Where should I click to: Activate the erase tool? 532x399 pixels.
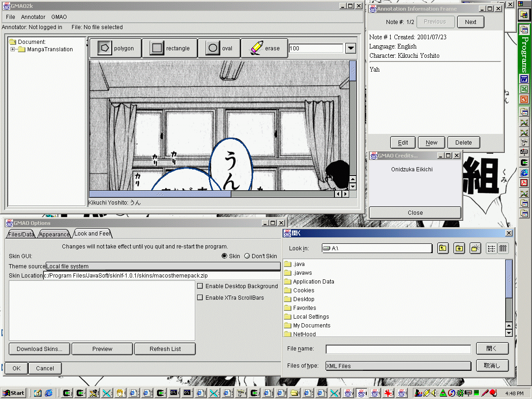(x=265, y=48)
